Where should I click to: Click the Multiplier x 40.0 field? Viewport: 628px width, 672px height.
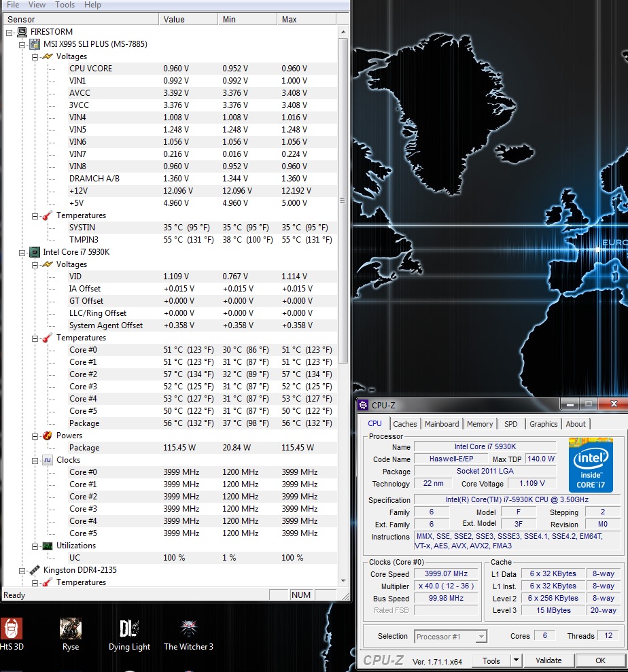446,586
